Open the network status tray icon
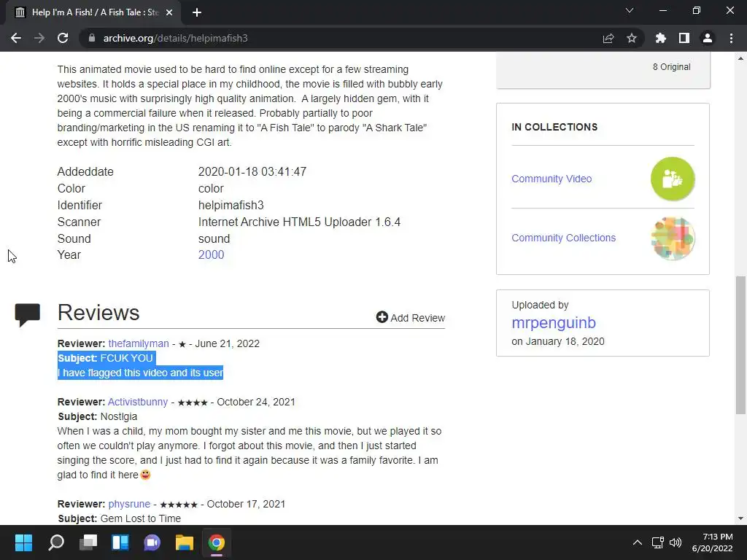Viewport: 747px width, 560px height. tap(658, 542)
